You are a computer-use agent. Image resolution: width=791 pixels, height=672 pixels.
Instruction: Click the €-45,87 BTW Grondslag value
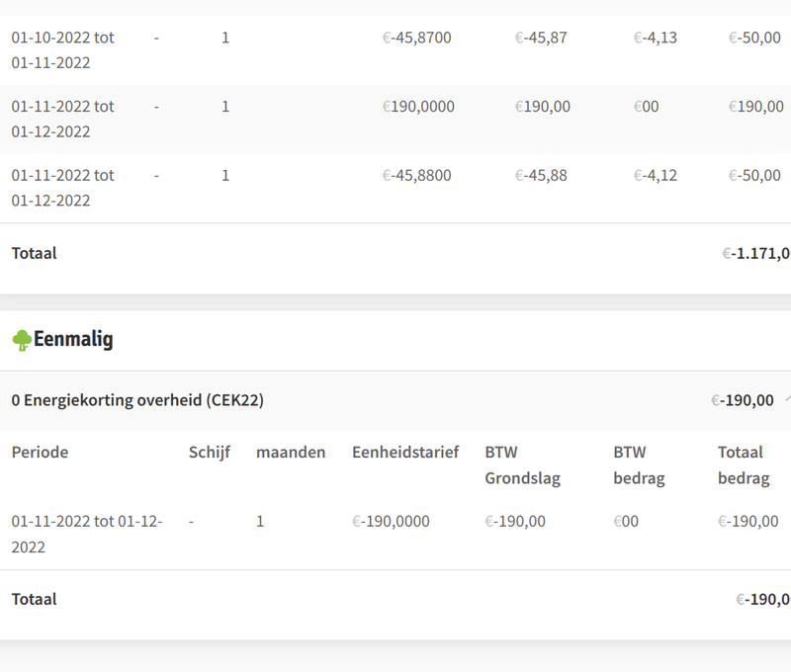pyautogui.click(x=541, y=39)
